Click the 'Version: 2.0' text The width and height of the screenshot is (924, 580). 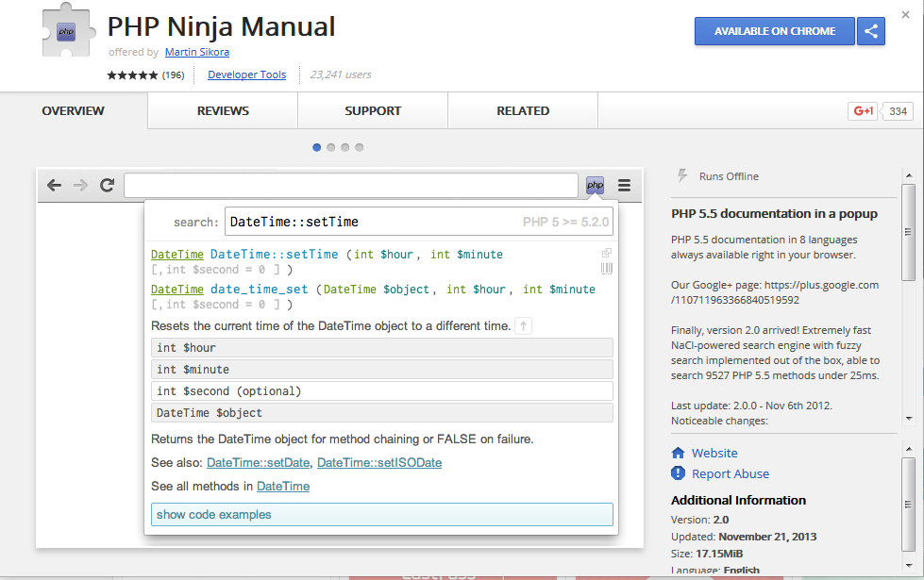tap(700, 520)
